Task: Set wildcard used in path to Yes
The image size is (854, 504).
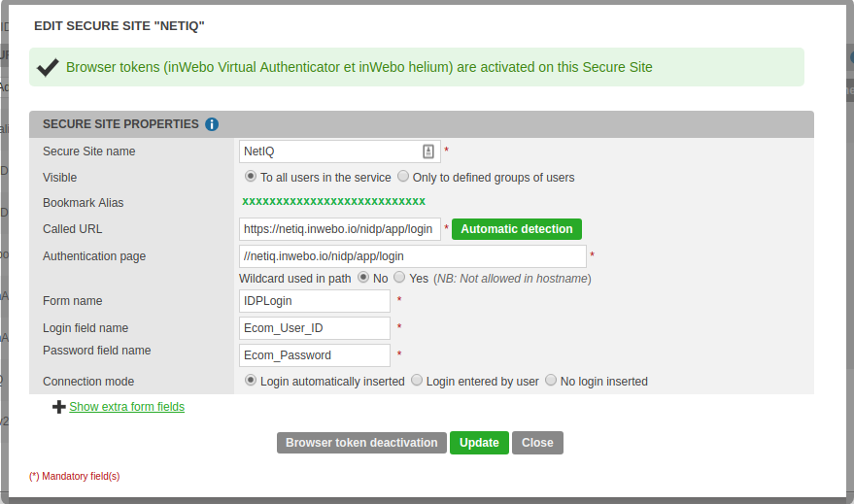Action: point(399,278)
